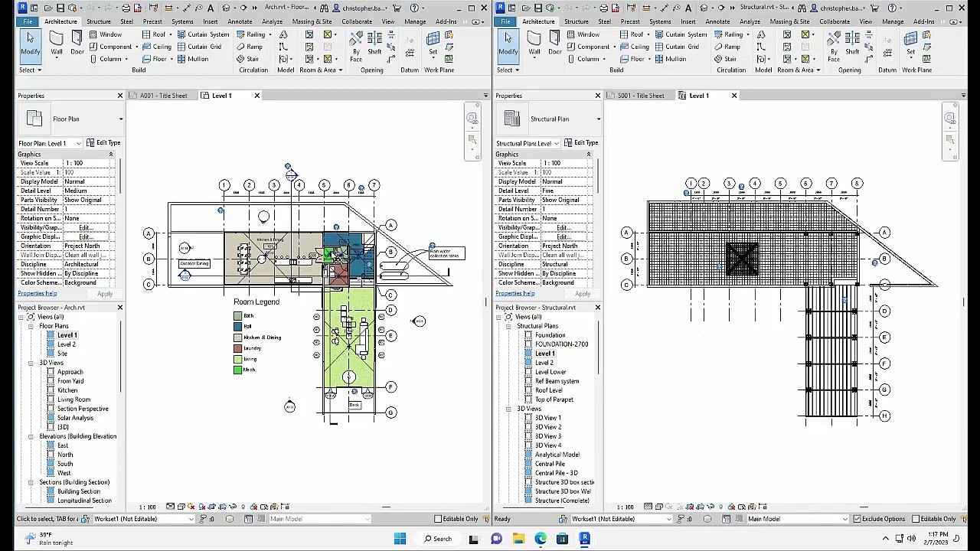Open Railing dropdown arrow in Structural window

point(747,34)
